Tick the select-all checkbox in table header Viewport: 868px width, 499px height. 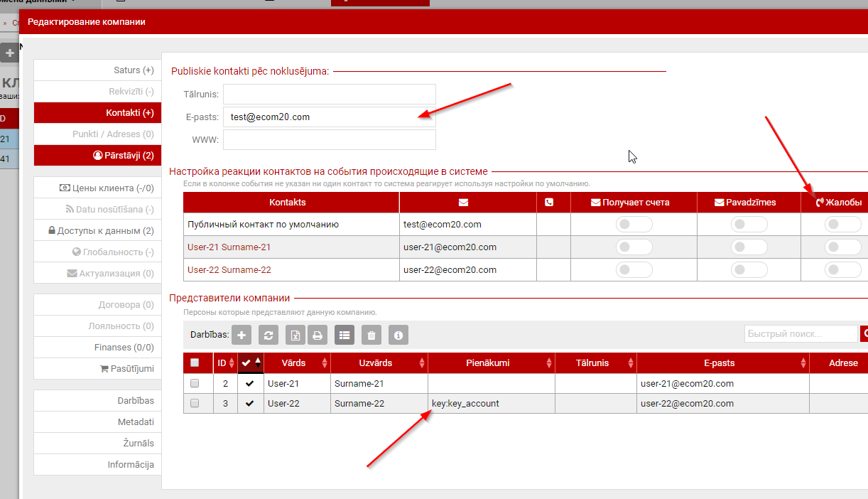click(195, 363)
